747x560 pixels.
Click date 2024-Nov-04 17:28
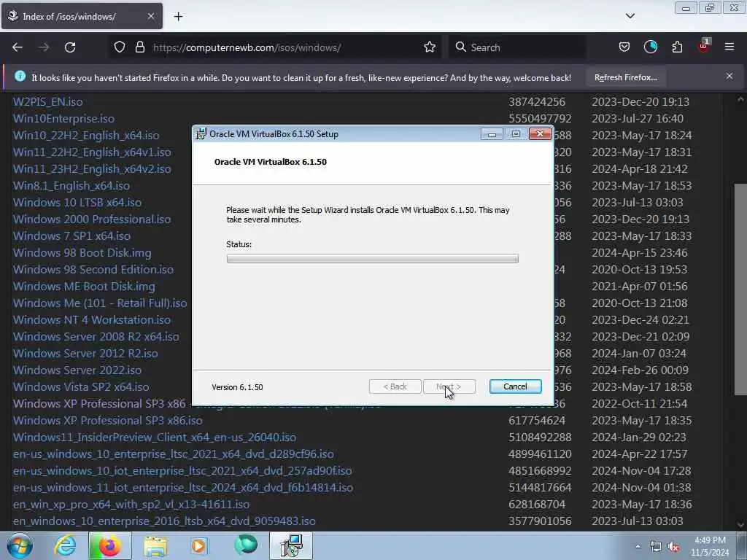[642, 471]
